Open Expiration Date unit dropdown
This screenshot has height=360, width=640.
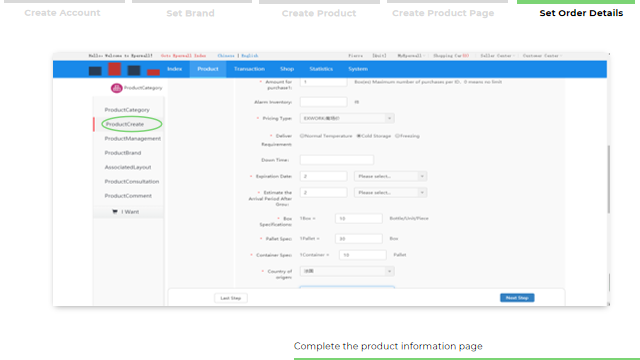[x=390, y=176]
